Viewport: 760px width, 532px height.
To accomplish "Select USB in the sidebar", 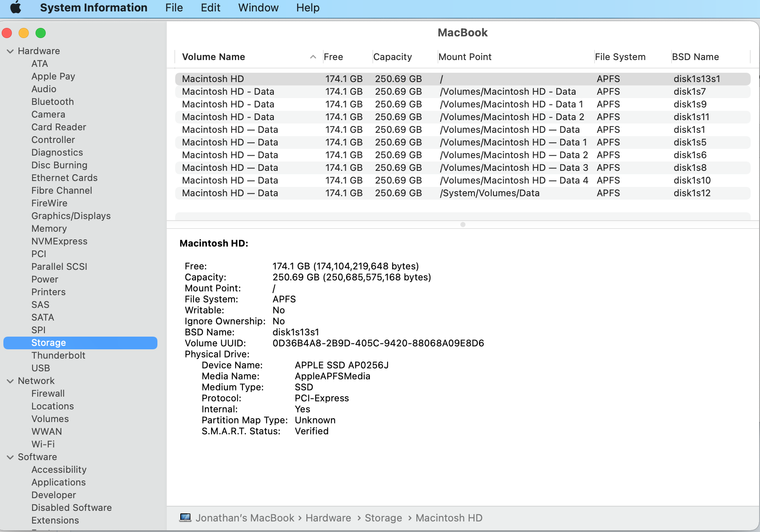I will pyautogui.click(x=41, y=368).
